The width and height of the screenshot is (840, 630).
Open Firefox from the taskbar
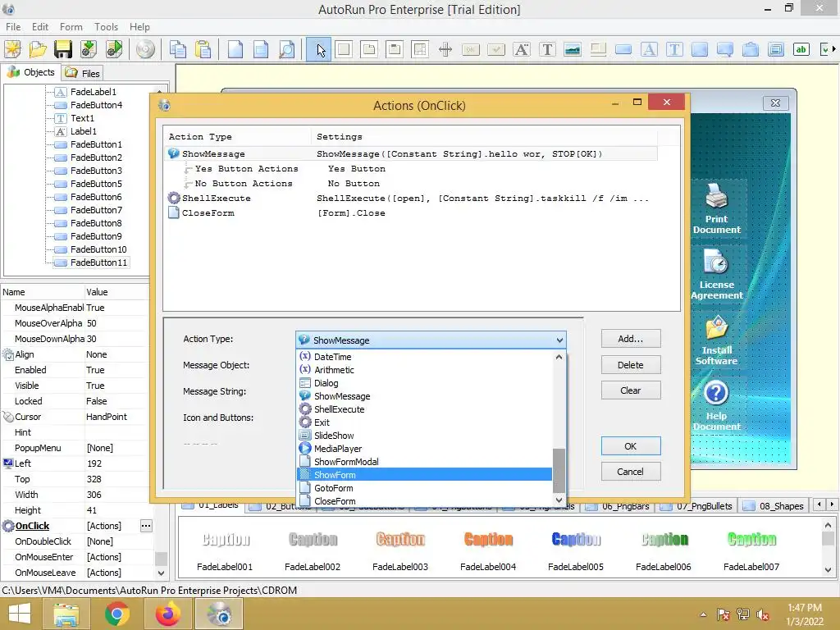[167, 614]
